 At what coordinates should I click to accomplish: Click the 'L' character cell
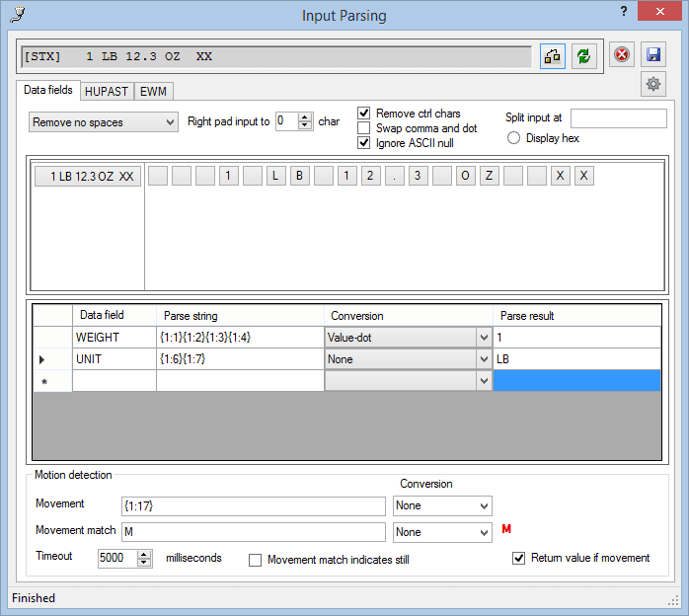tap(276, 176)
